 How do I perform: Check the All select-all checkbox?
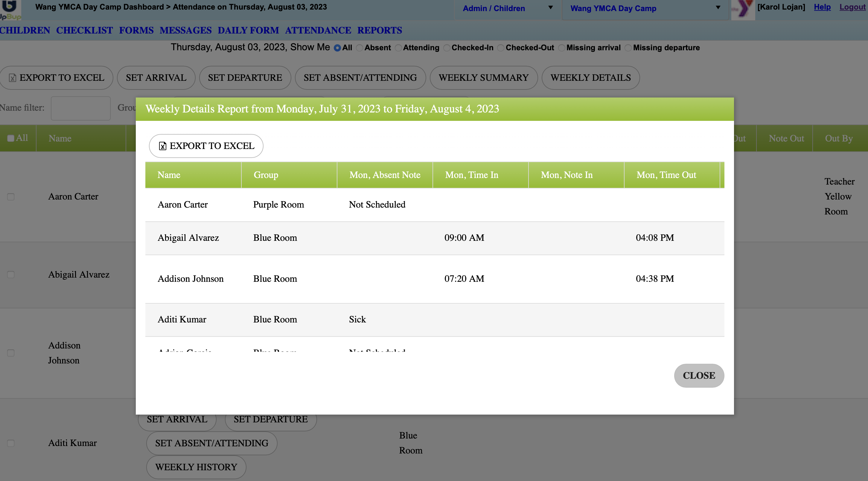11,138
